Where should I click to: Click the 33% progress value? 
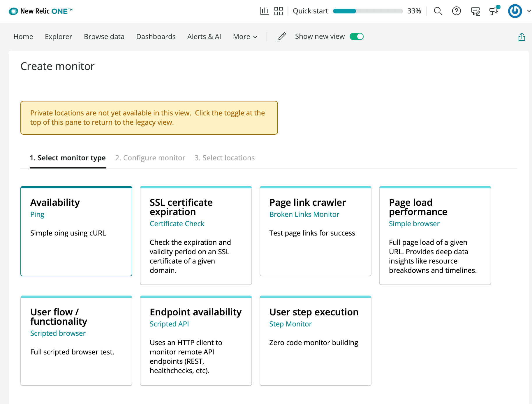pos(414,11)
